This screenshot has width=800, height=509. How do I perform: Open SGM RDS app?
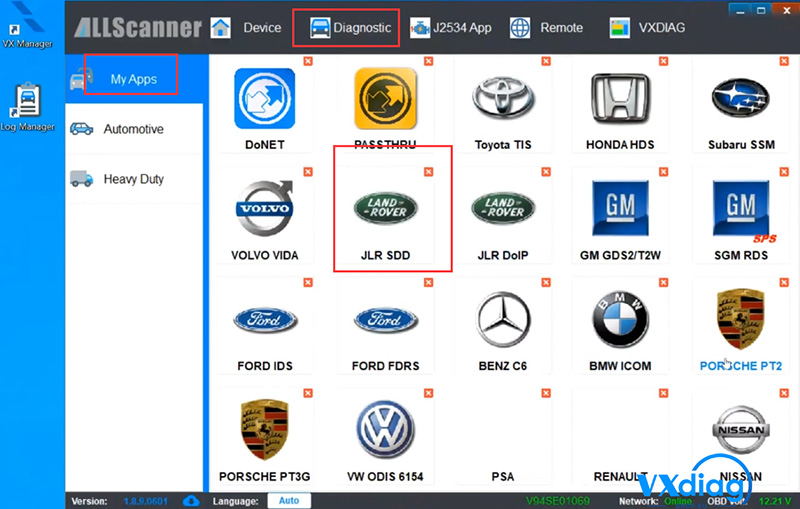pos(741,208)
